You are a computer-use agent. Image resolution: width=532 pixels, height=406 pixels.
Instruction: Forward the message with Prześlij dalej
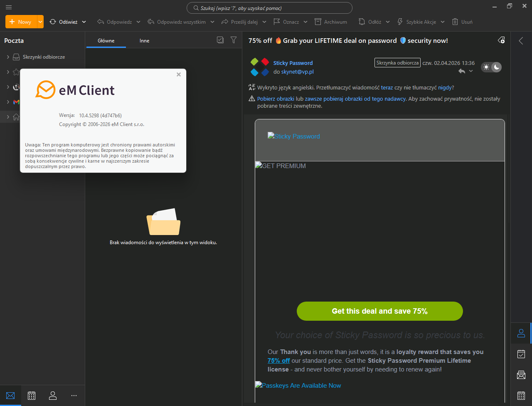pyautogui.click(x=240, y=22)
